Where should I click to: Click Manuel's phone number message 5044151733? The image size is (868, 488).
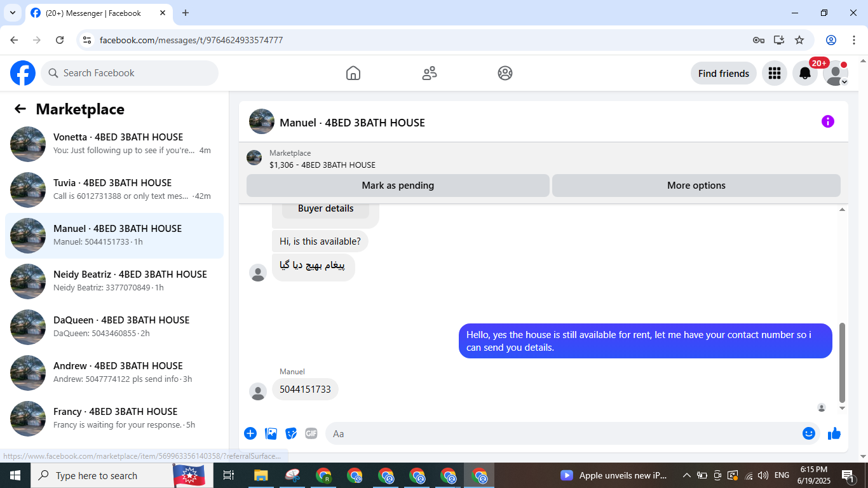point(305,390)
